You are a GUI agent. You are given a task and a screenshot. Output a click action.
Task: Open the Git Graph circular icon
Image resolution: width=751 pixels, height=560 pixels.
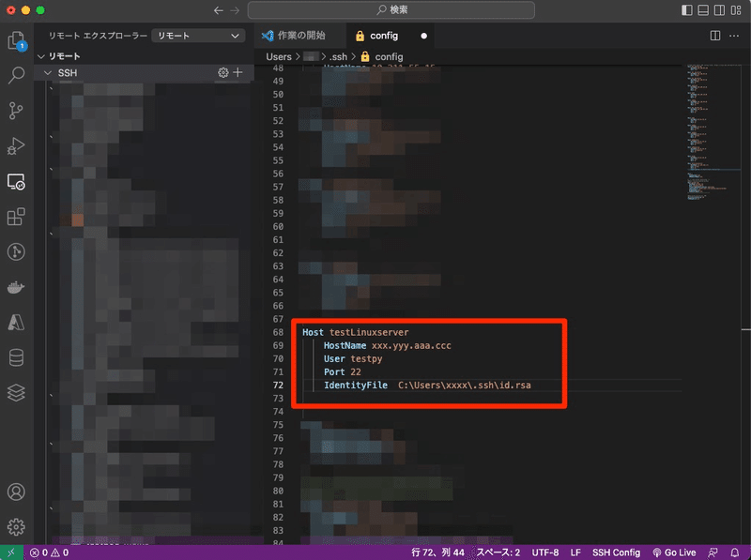(16, 251)
